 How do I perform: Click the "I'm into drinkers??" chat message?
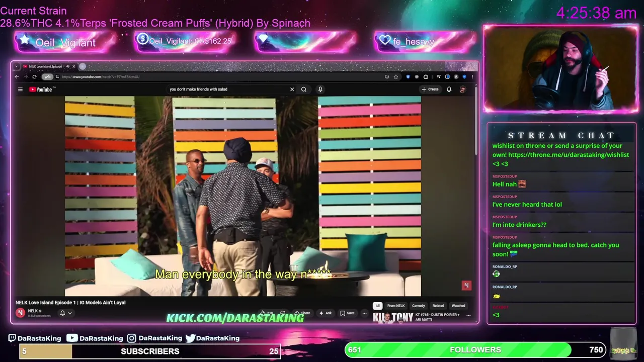519,225
